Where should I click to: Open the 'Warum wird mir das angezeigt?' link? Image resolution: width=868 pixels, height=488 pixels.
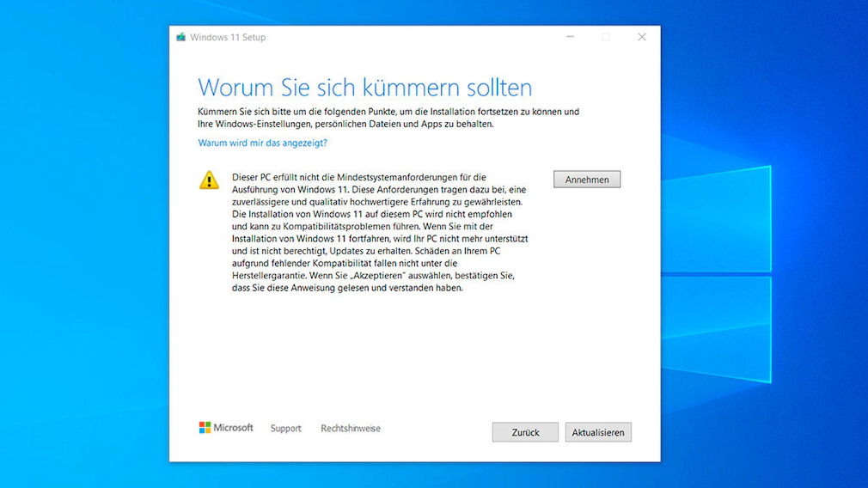[x=262, y=143]
